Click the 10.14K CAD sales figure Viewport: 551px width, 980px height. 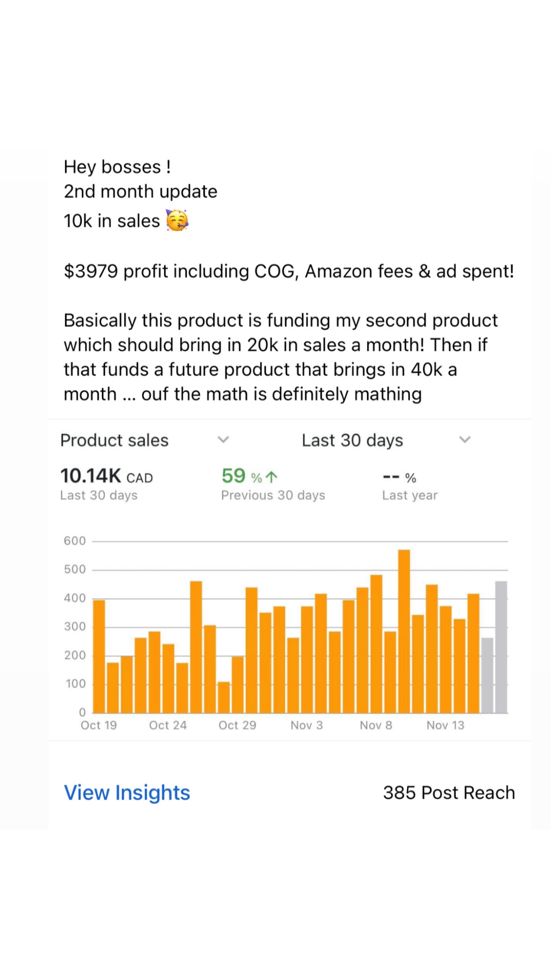[x=106, y=477]
